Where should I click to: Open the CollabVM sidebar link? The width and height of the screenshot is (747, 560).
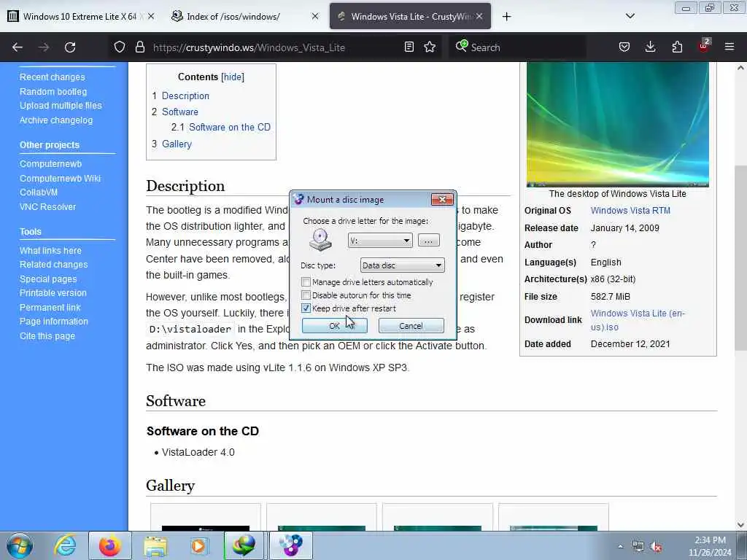(x=39, y=192)
